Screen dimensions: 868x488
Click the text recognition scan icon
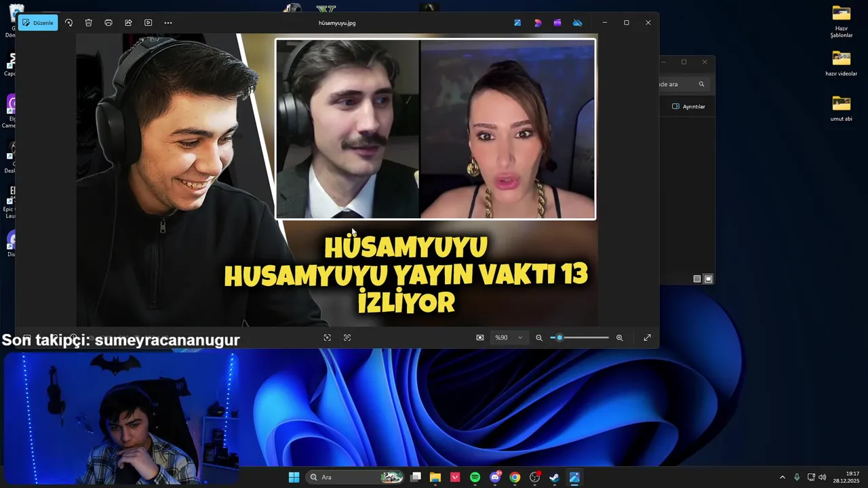pyautogui.click(x=347, y=338)
